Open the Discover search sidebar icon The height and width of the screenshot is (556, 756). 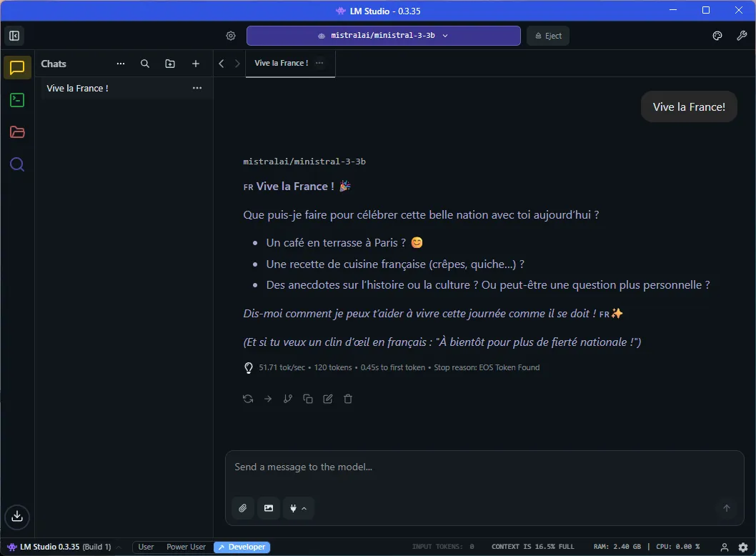(16, 164)
